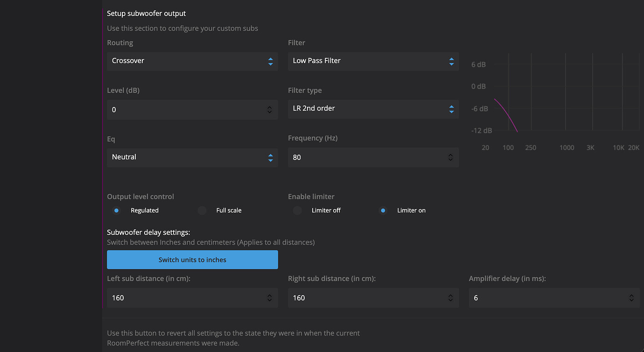Click the Level (dB) input field
The height and width of the screenshot is (352, 644).
[187, 110]
